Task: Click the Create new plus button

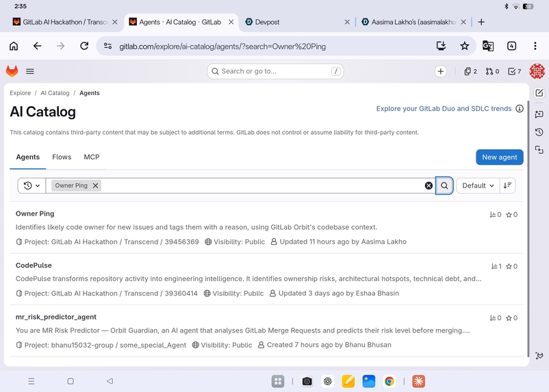Action: 440,71
